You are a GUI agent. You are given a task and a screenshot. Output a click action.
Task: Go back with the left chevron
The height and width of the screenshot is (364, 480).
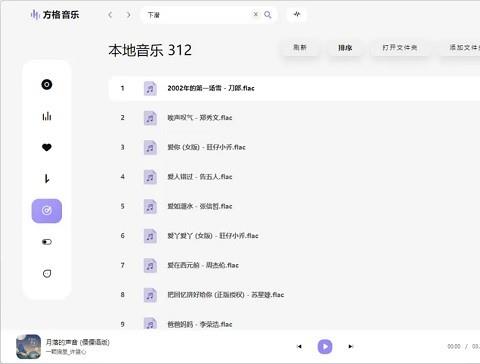110,15
